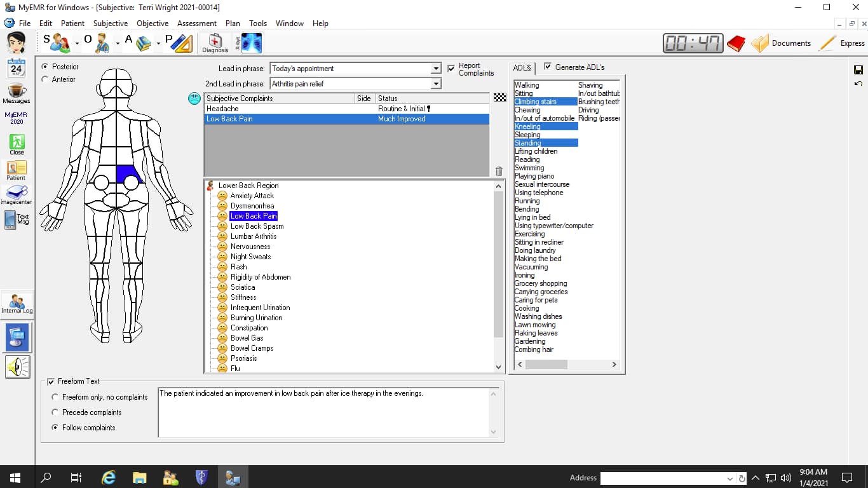Click the trash can delete icon

click(499, 171)
